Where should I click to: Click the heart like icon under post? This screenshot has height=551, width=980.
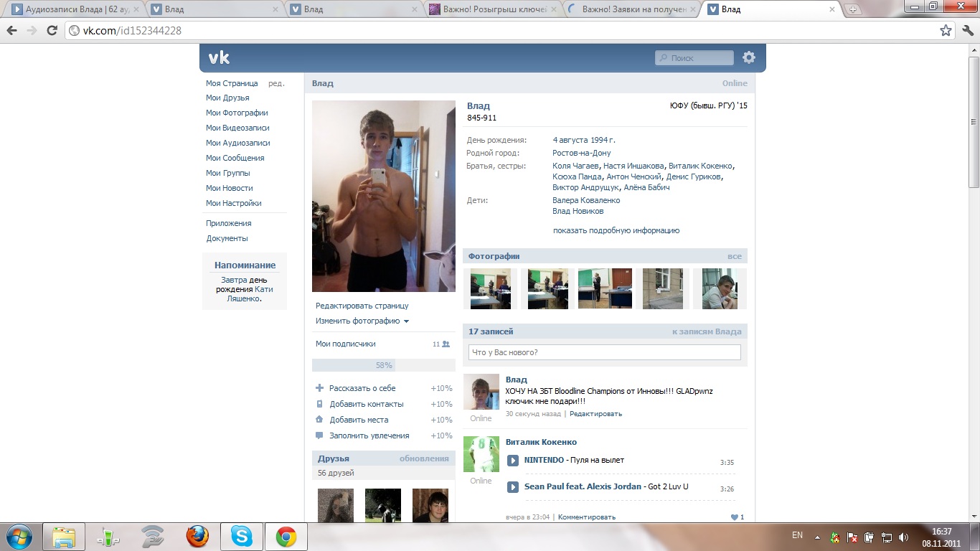pos(734,517)
